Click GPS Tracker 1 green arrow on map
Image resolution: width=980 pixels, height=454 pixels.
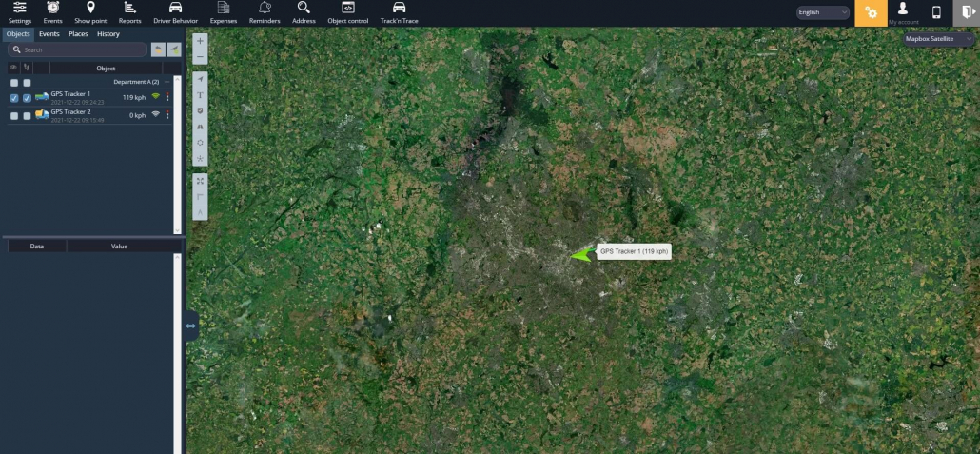point(582,254)
